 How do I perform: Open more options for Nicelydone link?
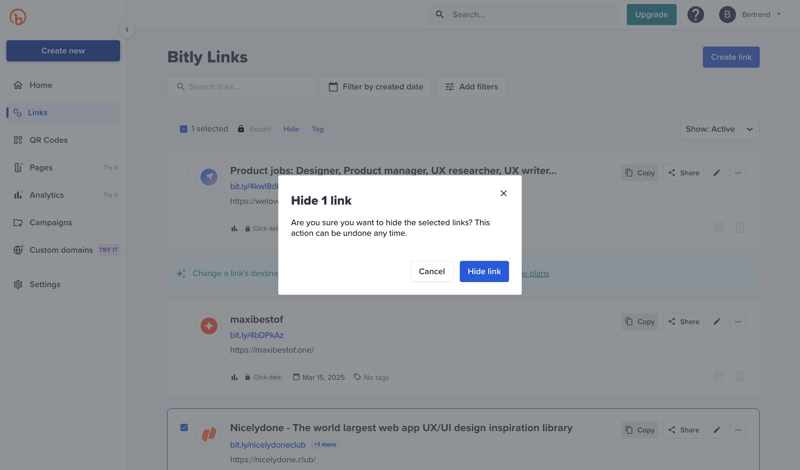[x=738, y=430]
